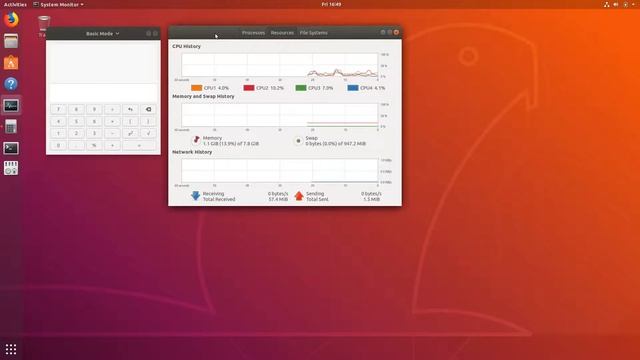Show Applications grid at dock bottom

[11, 349]
